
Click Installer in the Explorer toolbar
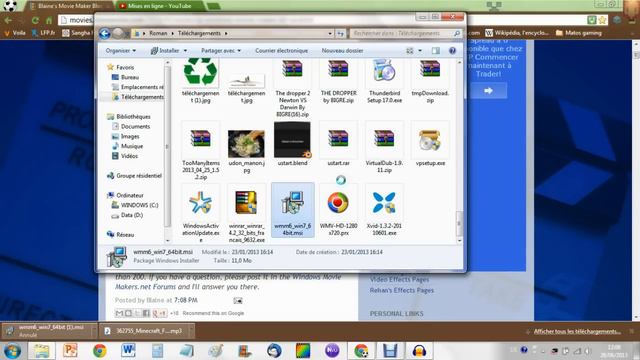point(165,51)
